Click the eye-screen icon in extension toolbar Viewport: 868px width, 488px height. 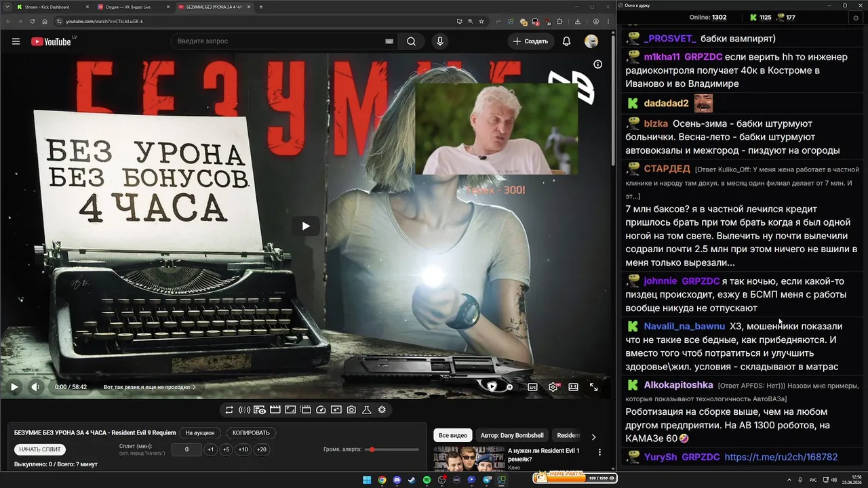point(260,409)
